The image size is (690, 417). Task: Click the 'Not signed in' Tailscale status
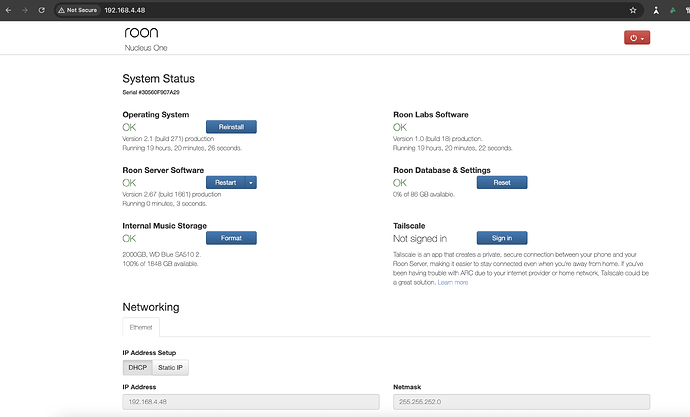(420, 239)
